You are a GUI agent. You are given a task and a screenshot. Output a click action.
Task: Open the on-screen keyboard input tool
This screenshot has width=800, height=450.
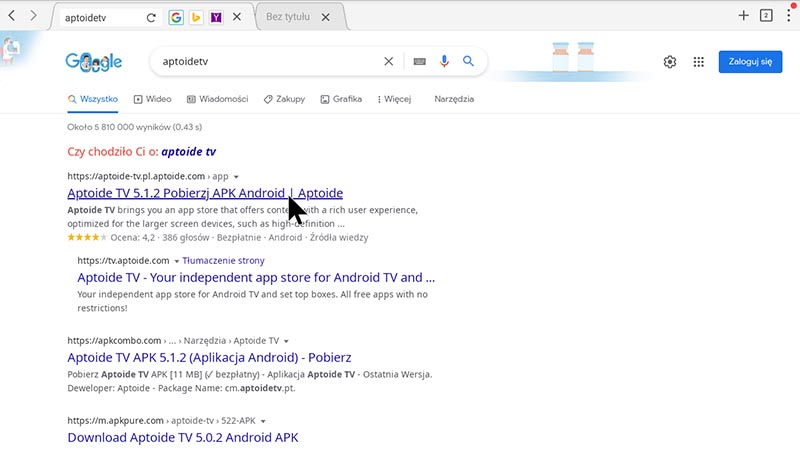click(419, 61)
